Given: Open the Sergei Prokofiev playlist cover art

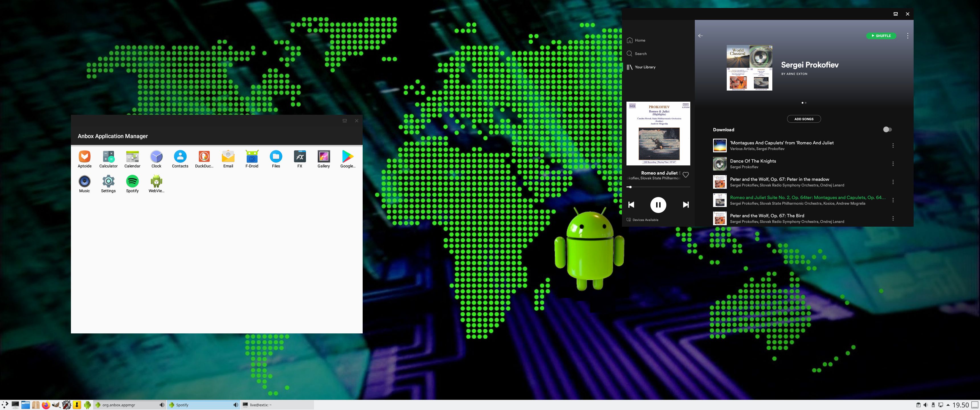Looking at the screenshot, I should coord(749,68).
